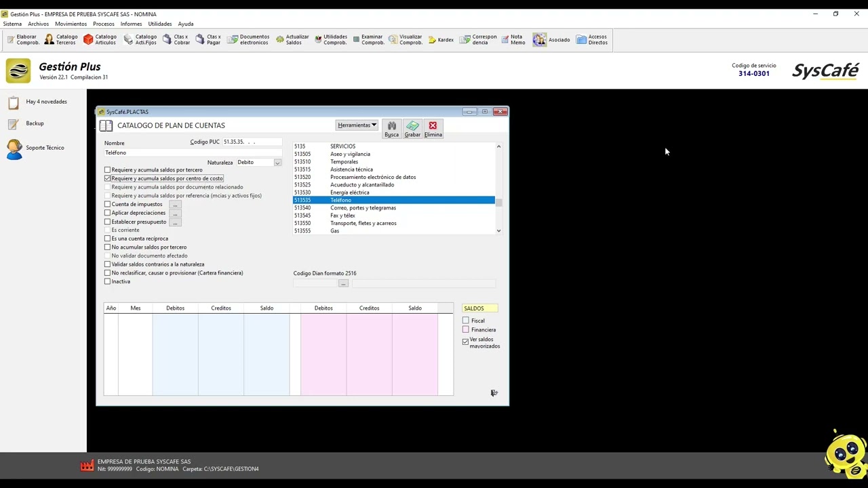This screenshot has height=488, width=868.
Task: Uncheck 'Requiere y acumula saldos por centro de costo'
Action: (107, 178)
